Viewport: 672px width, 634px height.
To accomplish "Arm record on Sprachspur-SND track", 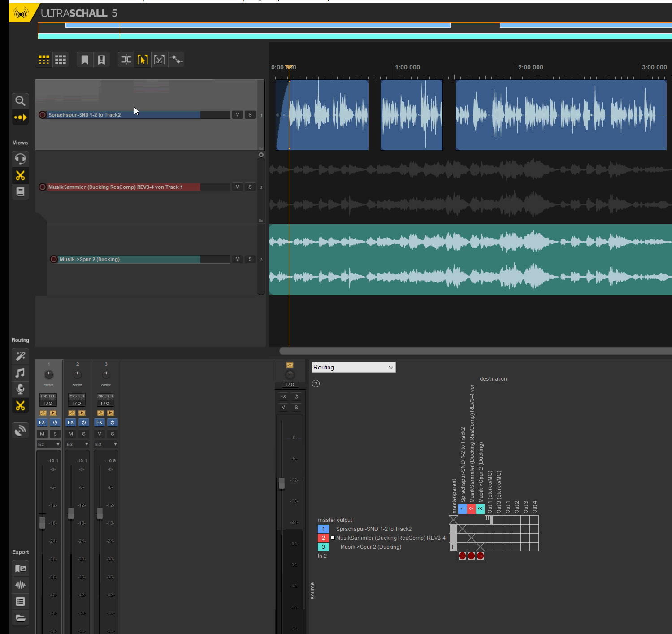I will tap(43, 115).
